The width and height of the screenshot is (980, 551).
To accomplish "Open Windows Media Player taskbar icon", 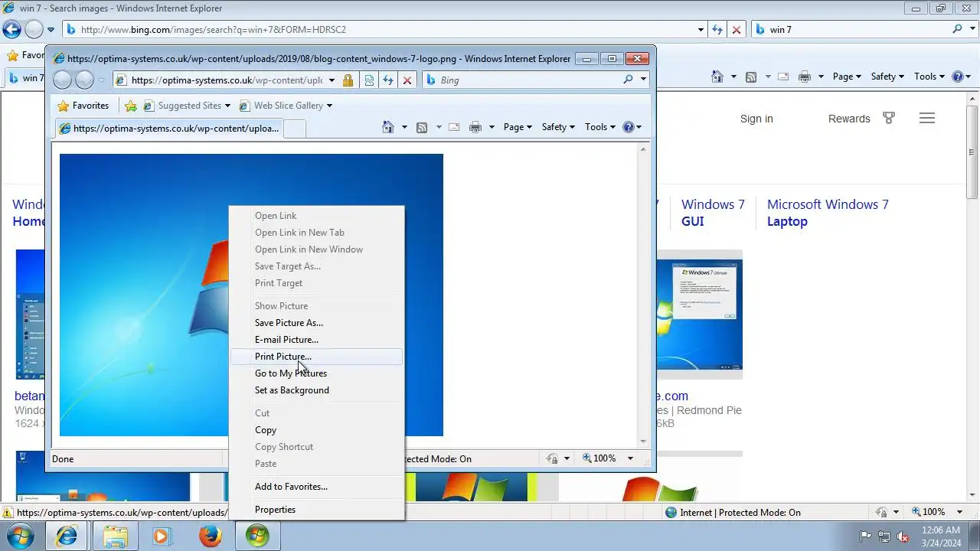I will coord(162,536).
